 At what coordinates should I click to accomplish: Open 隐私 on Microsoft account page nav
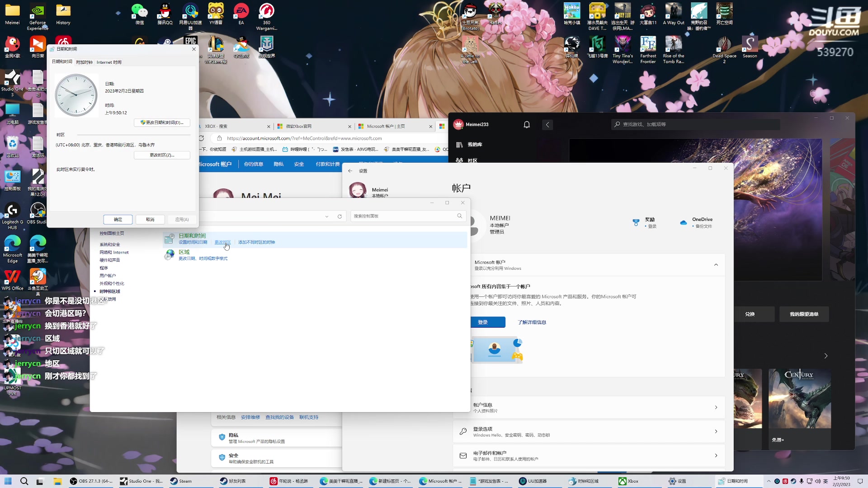278,164
